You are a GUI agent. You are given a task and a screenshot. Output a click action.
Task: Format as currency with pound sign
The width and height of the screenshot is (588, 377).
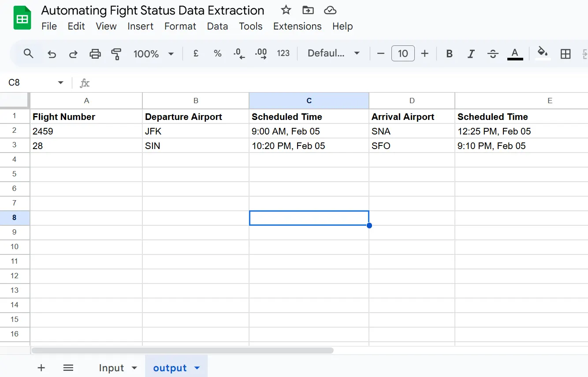point(196,53)
